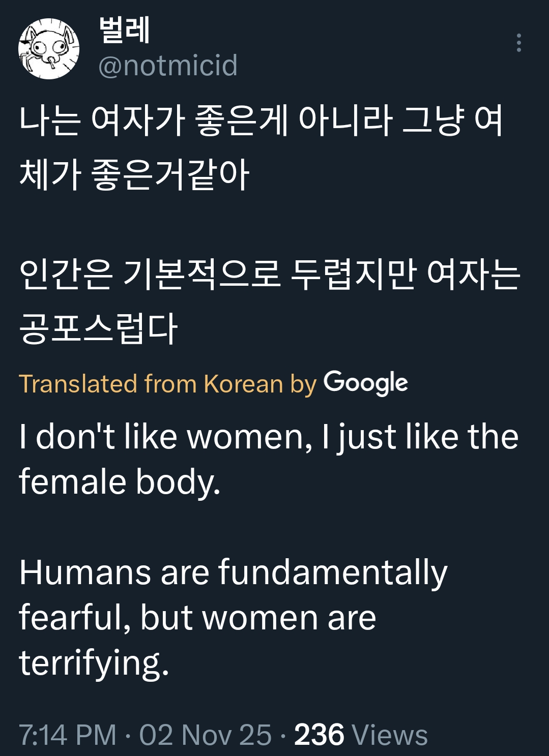Tap line "fearful, but women are"

pyautogui.click(x=197, y=617)
